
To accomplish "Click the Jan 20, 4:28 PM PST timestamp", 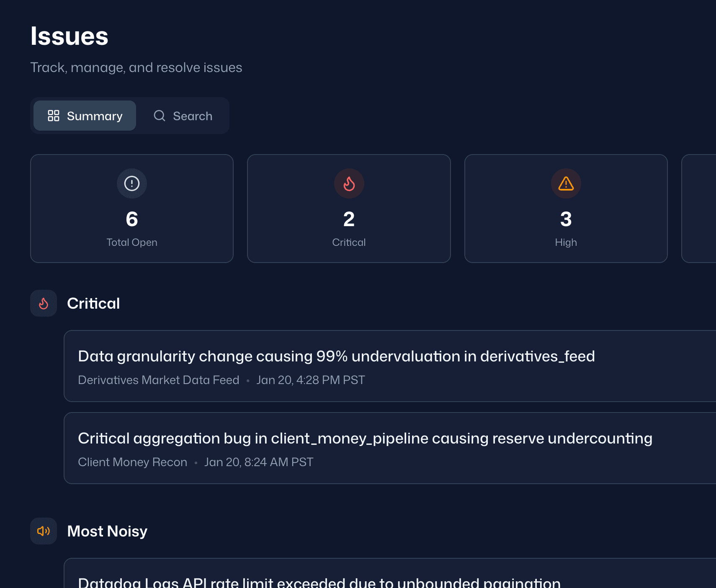I will (x=311, y=380).
